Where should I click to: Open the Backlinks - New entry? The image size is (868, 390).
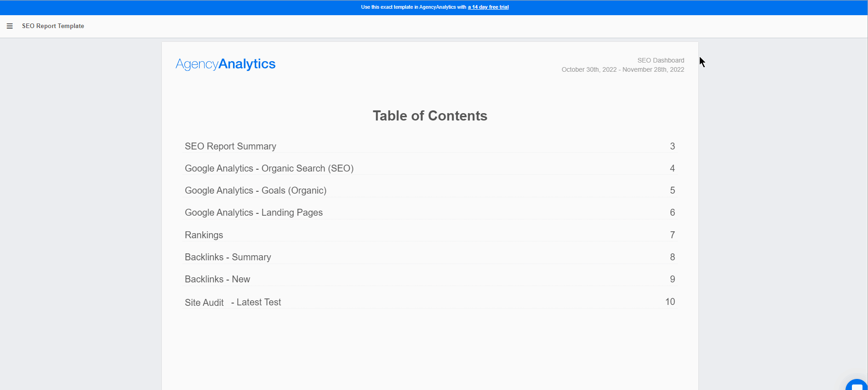pyautogui.click(x=217, y=279)
